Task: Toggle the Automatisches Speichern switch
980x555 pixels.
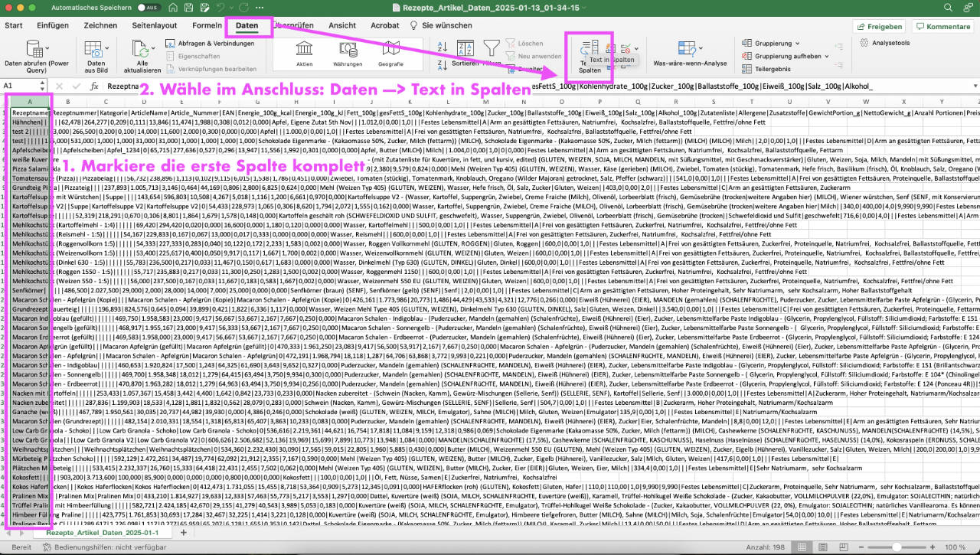Action: point(149,8)
